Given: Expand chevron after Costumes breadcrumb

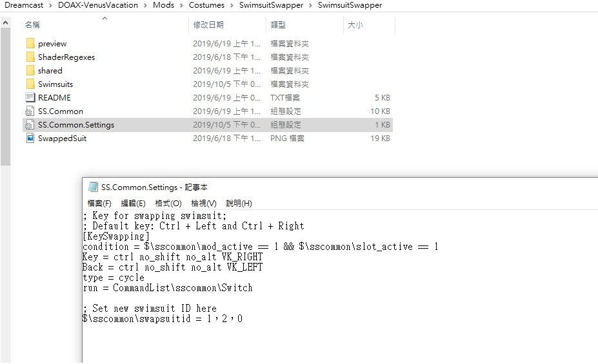Looking at the screenshot, I should (x=232, y=5).
